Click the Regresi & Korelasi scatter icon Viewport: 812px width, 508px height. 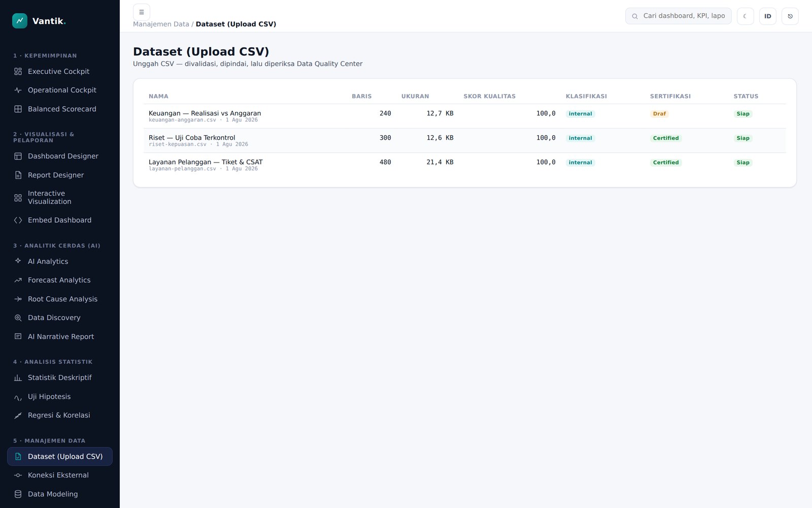18,416
